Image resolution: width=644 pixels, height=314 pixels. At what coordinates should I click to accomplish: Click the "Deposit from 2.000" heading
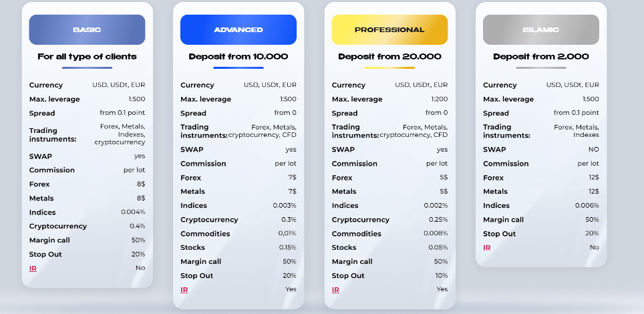[x=541, y=57]
